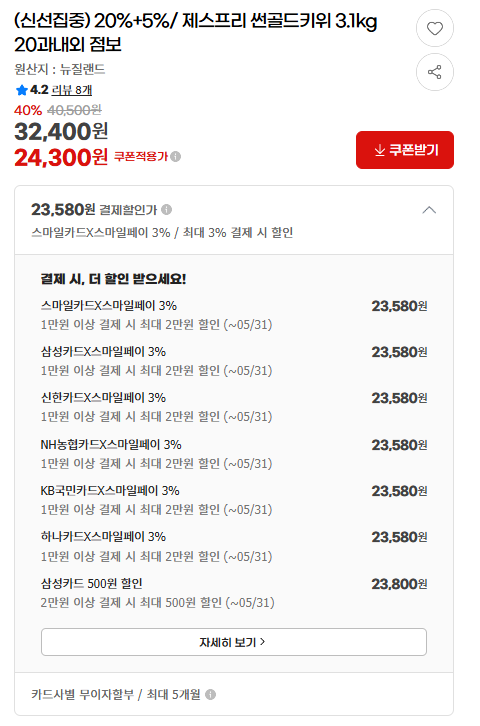Select 삼성카드 500원 할인 option
The image size is (480, 726).
pyautogui.click(x=234, y=593)
